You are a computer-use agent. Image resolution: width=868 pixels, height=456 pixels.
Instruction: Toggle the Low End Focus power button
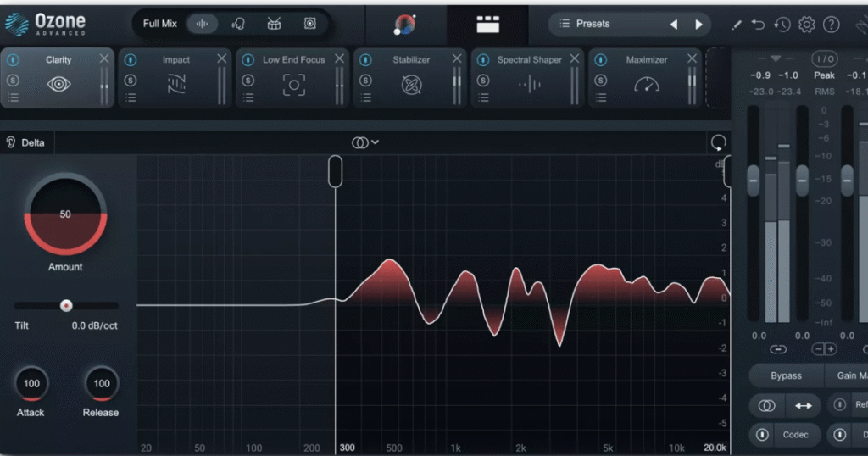coord(248,59)
